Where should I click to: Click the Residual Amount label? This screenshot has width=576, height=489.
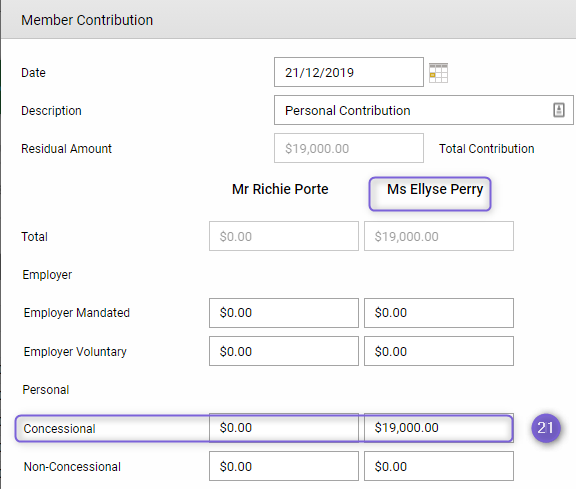[x=66, y=149]
